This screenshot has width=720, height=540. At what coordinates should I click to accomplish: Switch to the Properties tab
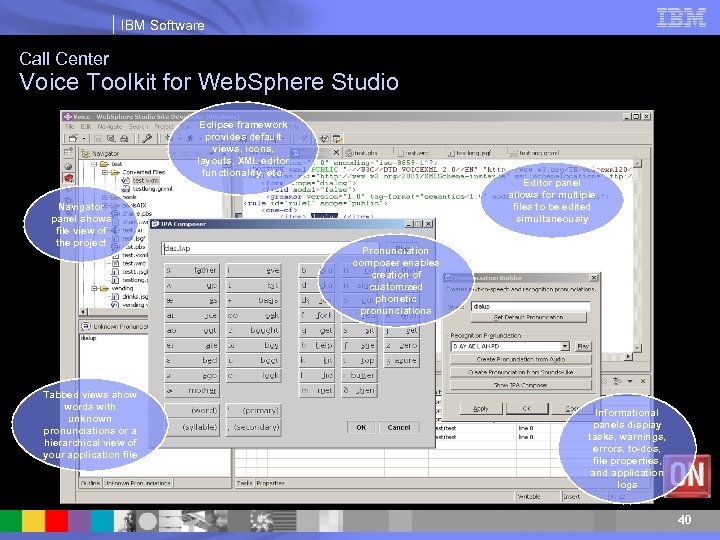(x=270, y=483)
